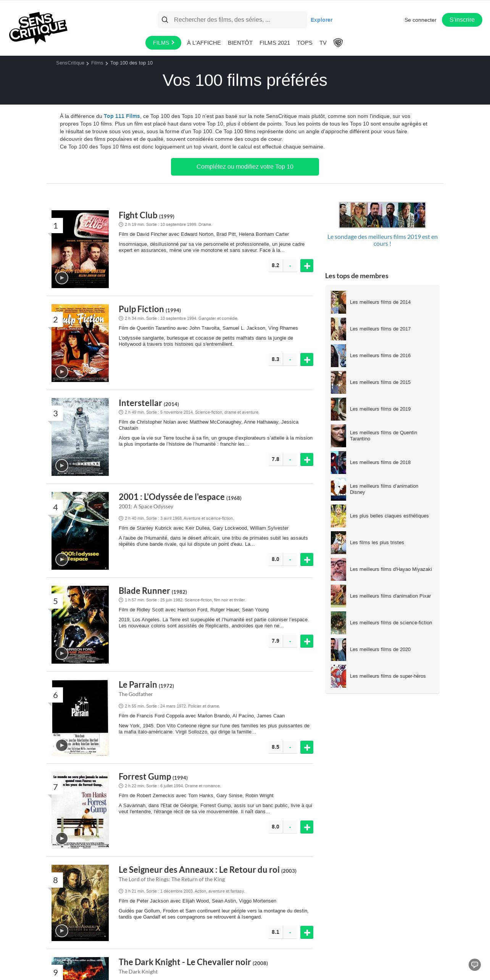This screenshot has width=490, height=980.
Task: Add Le Retour du roi with green plus
Action: point(307,932)
